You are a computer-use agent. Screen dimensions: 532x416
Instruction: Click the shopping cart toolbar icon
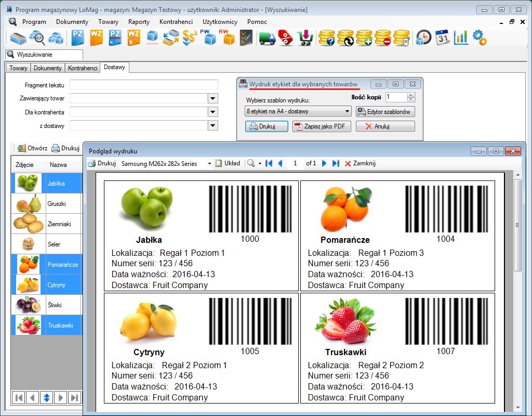pyautogui.click(x=304, y=37)
